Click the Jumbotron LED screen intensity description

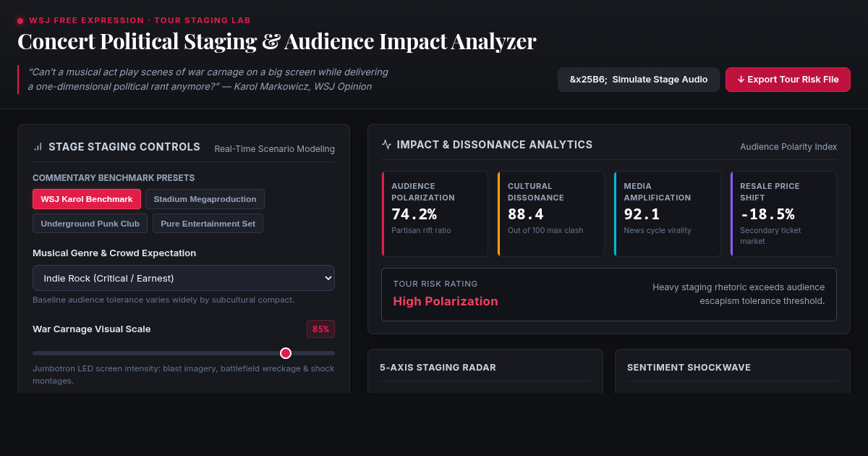pyautogui.click(x=184, y=375)
